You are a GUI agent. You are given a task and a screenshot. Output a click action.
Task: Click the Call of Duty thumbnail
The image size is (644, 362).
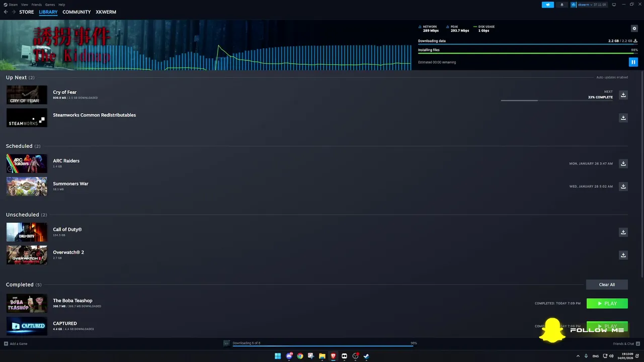(x=27, y=232)
